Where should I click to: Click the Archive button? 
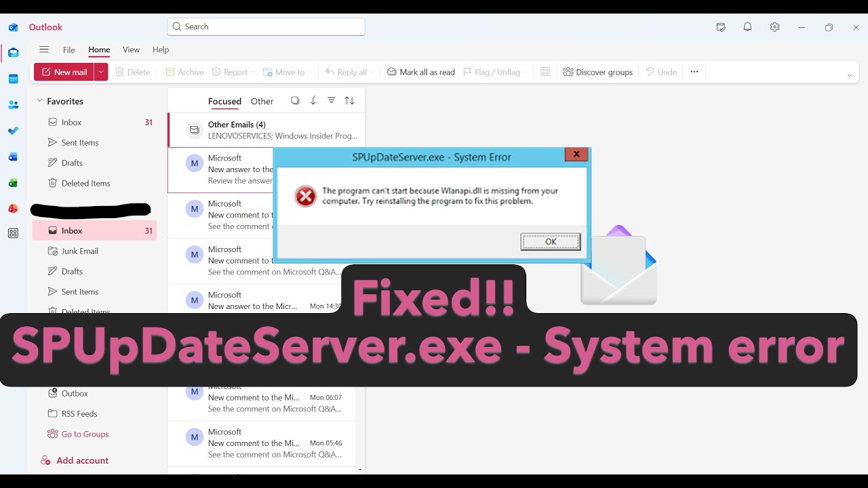point(184,73)
